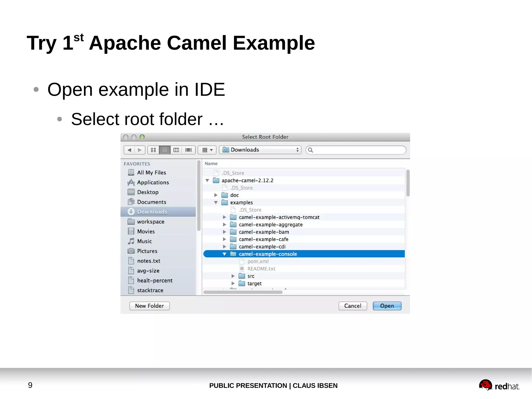
Task: Click the horizontal scrollbar in file list
Action: pyautogui.click(x=243, y=292)
